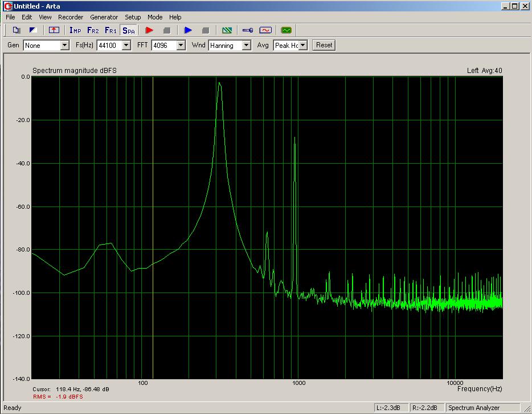Switch to FR2 dual-channel frequency response mode
532x414 pixels.
point(93,30)
